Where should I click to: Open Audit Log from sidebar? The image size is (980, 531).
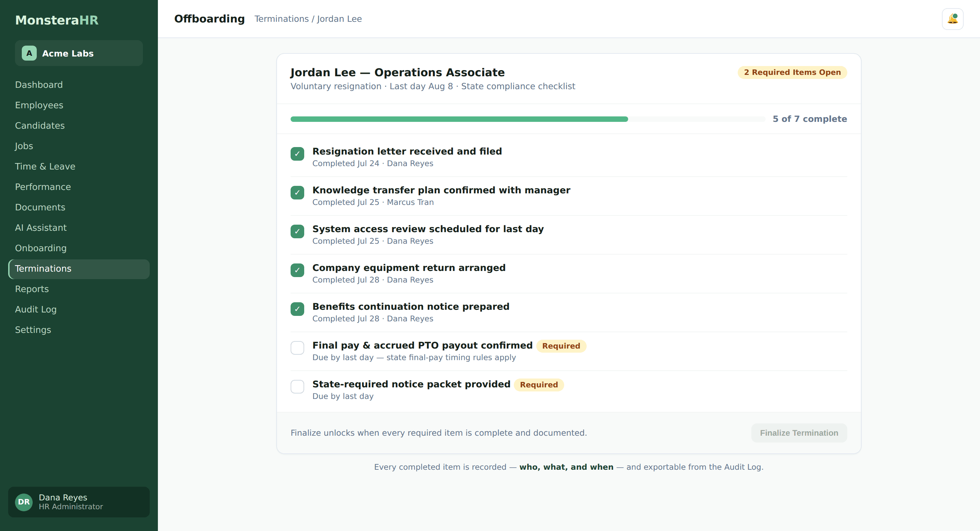click(79, 309)
